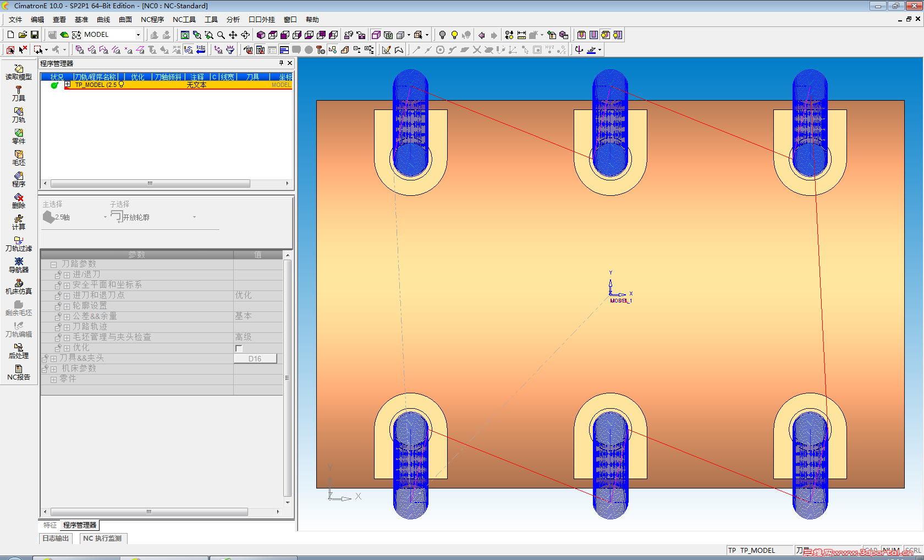Image resolution: width=924 pixels, height=560 pixels.
Task: Click the green status checkmark of TP_MODEL
Action: pyautogui.click(x=54, y=85)
